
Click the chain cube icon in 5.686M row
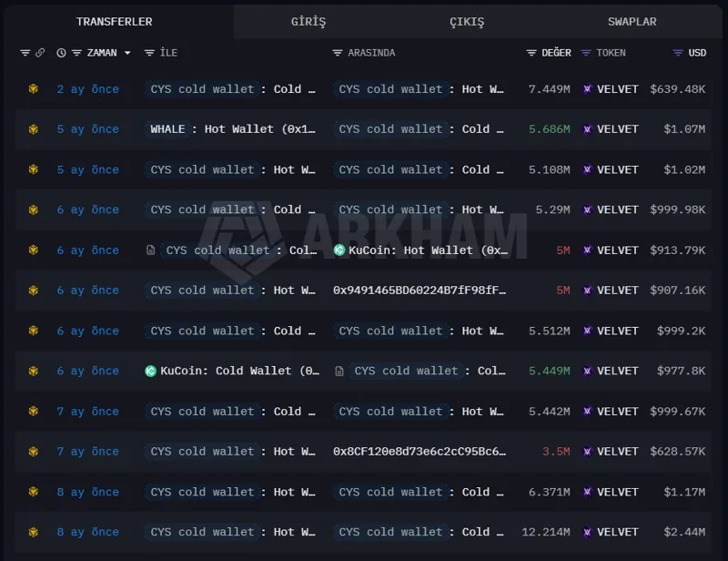pos(34,129)
